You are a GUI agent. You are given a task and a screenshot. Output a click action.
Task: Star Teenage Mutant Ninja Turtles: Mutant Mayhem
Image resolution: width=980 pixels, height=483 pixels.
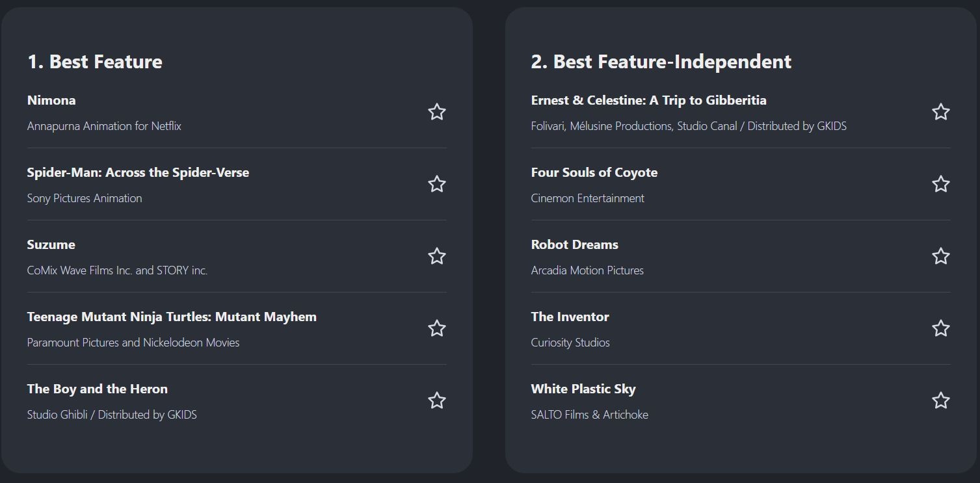coord(437,328)
